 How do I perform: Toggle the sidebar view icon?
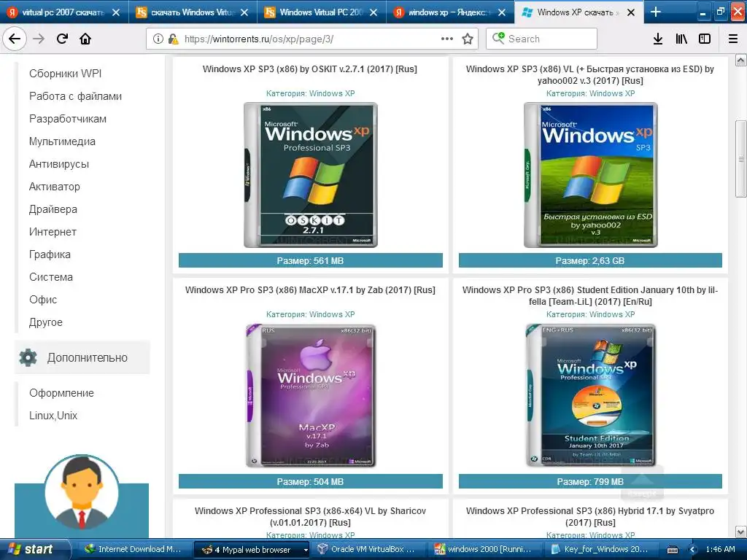(x=705, y=39)
